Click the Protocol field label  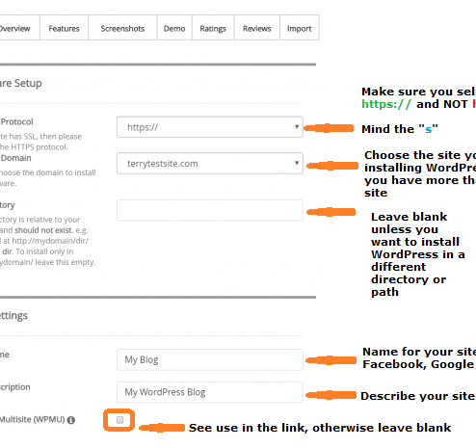[16, 122]
